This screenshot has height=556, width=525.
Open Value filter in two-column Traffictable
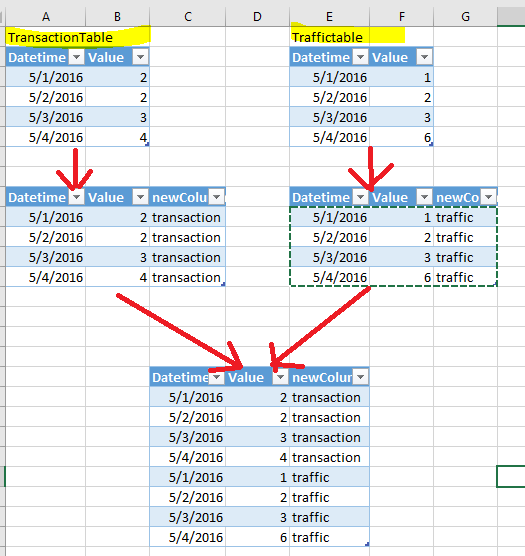coord(424,57)
